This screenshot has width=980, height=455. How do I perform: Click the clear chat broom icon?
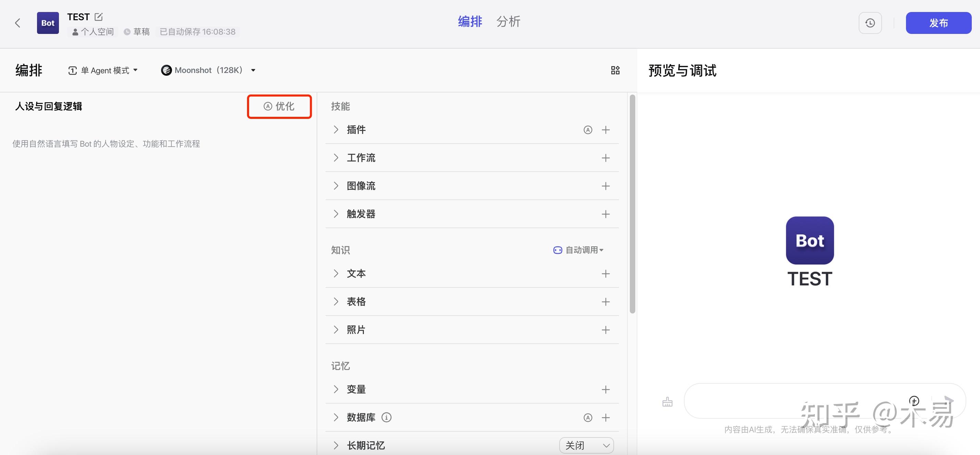[667, 402]
